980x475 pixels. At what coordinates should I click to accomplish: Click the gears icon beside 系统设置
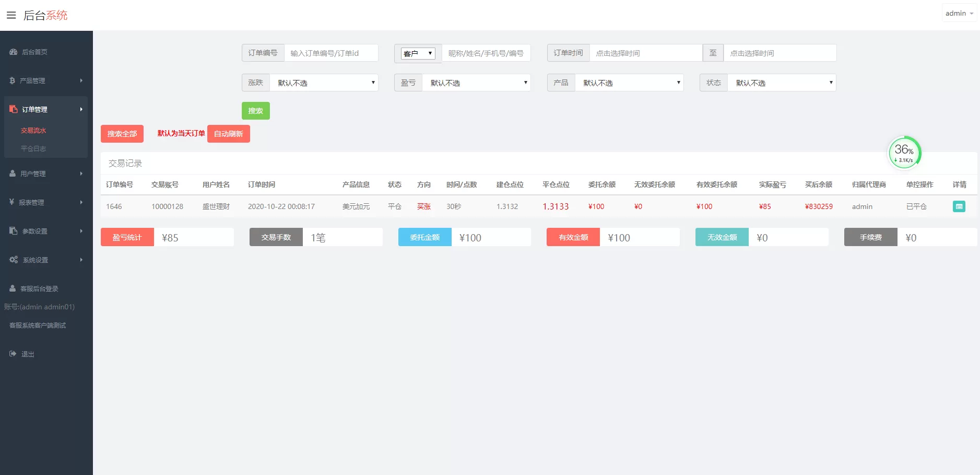(x=14, y=260)
